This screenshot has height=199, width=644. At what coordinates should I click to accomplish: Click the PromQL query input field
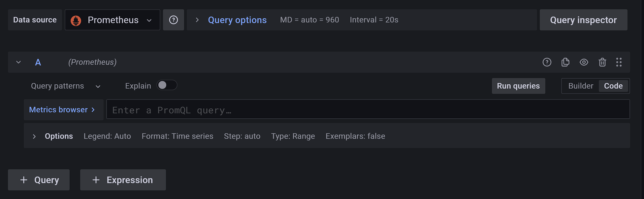click(x=368, y=109)
